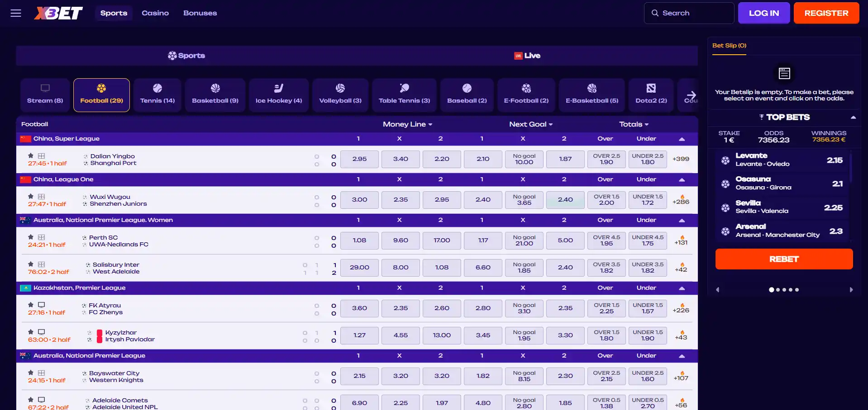Image resolution: width=868 pixels, height=410 pixels.
Task: Favorite the Kyzylzhar match star
Action: [31, 332]
